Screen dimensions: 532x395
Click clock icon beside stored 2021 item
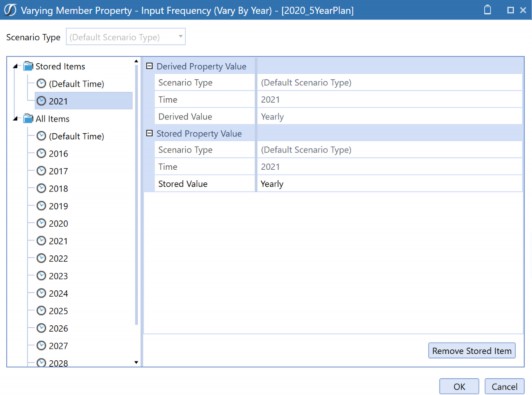point(41,101)
